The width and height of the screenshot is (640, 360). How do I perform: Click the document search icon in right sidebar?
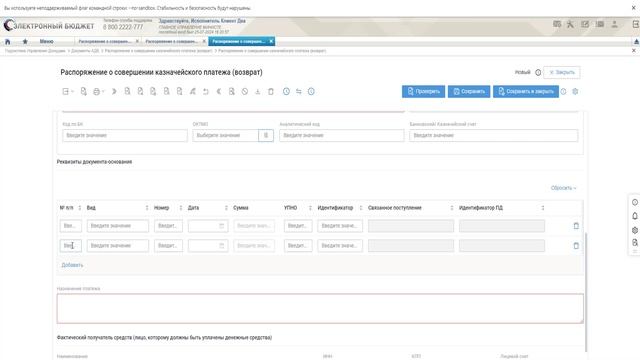(635, 243)
